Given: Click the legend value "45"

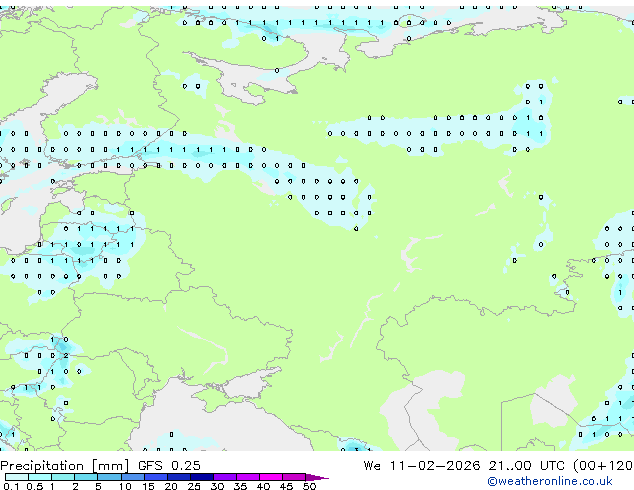Looking at the screenshot, I should pos(286,486).
